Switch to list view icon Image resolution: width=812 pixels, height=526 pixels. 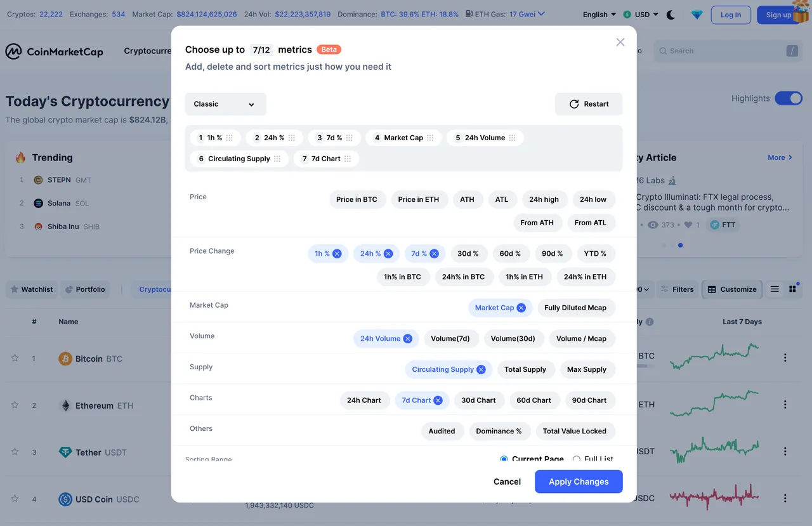[x=775, y=289]
